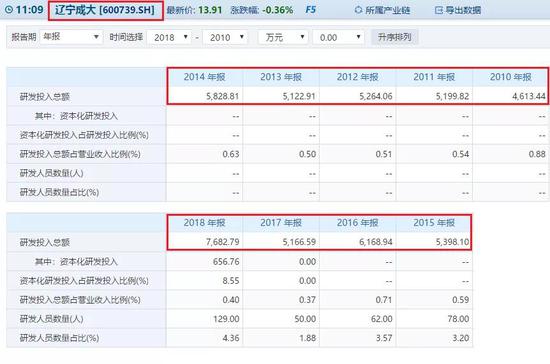The image size is (550, 364).
Task: Click R&D staff count 129.00
Action: pyautogui.click(x=226, y=319)
